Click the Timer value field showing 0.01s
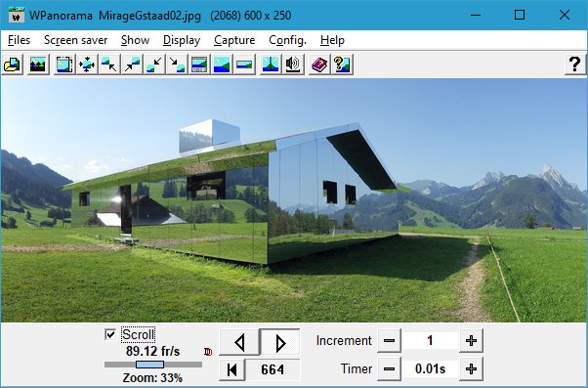Viewport: 588px width, 388px height. click(x=430, y=368)
